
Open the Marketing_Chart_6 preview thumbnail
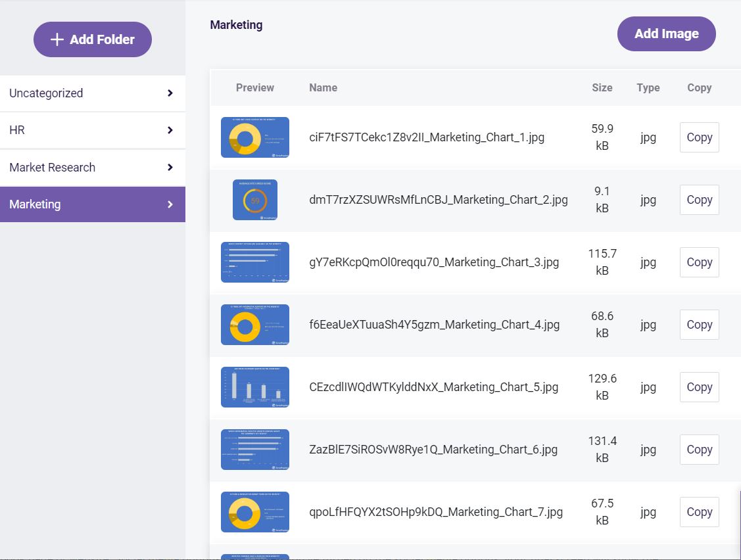tap(255, 450)
